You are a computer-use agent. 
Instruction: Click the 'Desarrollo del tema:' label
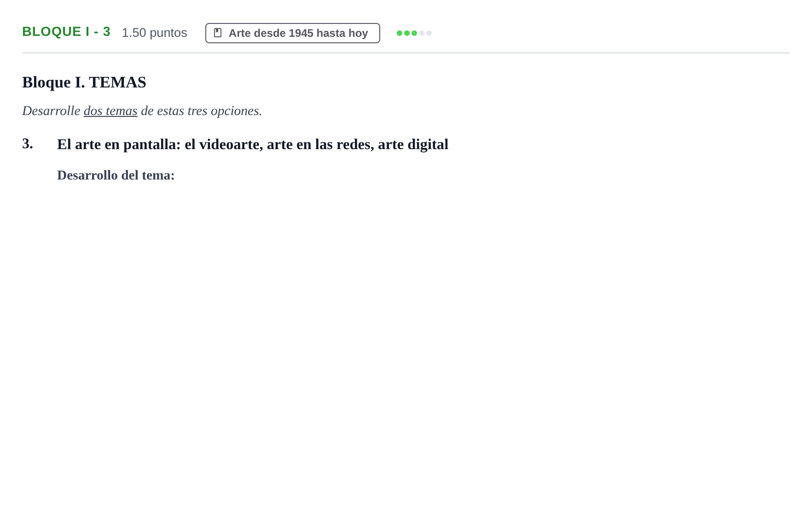(116, 175)
